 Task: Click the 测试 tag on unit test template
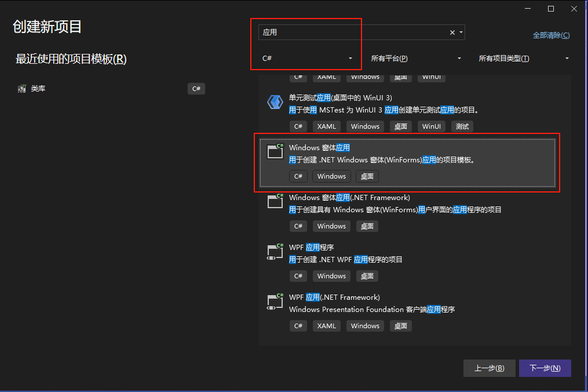pos(462,126)
